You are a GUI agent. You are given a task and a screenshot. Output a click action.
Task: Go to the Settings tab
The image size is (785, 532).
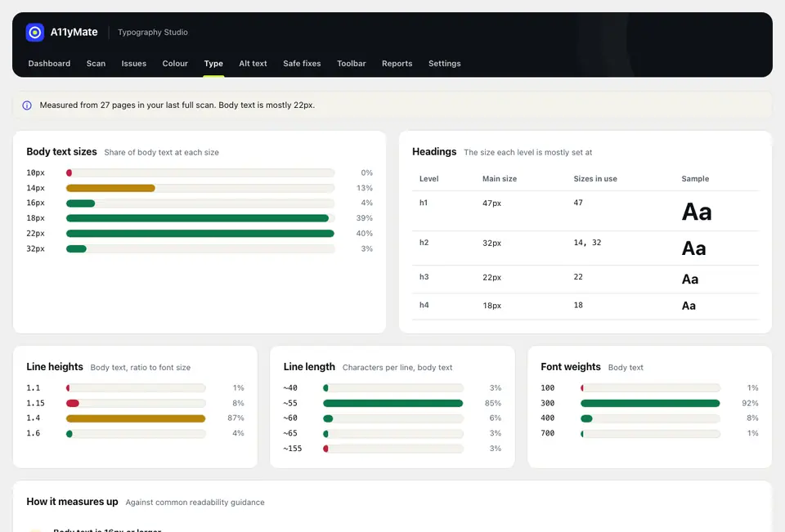(x=444, y=64)
